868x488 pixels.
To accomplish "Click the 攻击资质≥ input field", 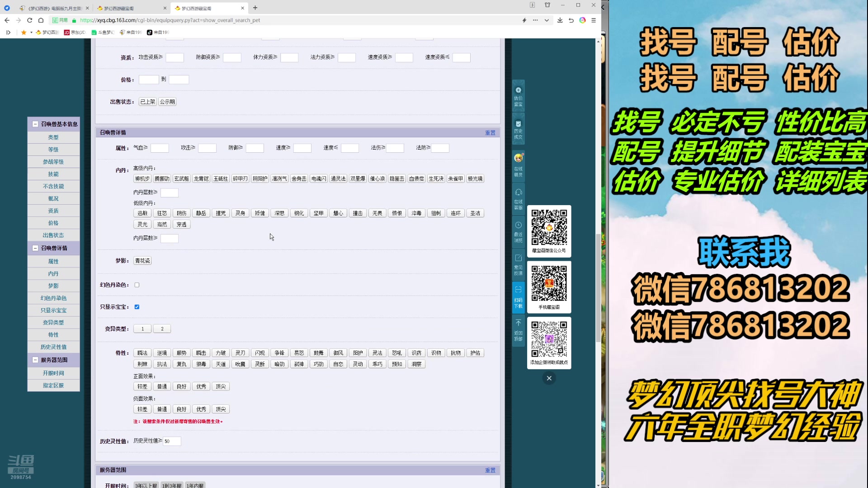I will 175,58.
